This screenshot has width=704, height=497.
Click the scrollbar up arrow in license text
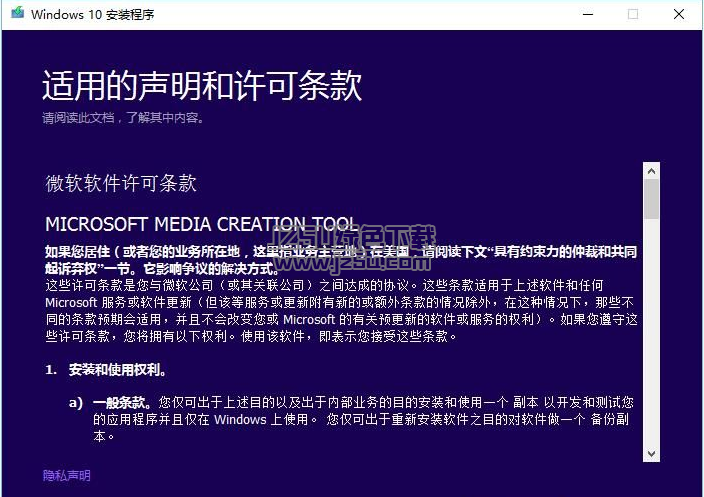click(x=651, y=171)
